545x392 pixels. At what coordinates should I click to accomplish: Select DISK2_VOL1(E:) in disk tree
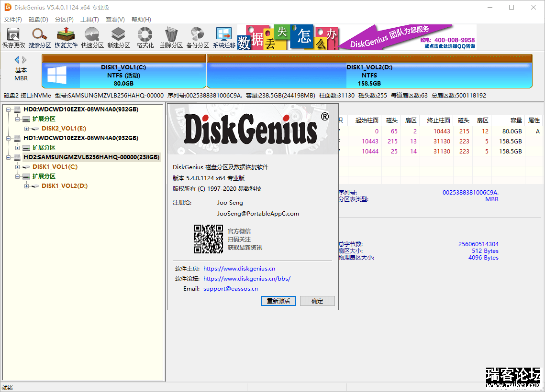[x=64, y=129]
